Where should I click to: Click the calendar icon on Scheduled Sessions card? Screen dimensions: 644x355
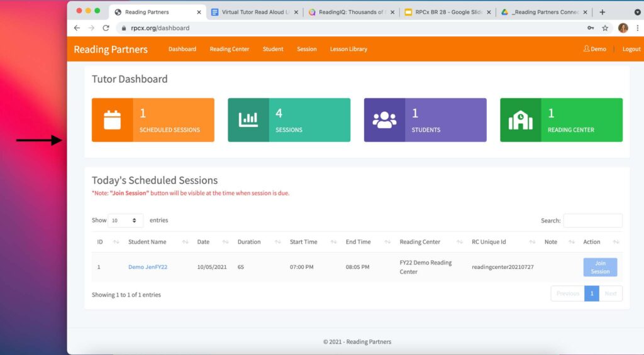pos(112,120)
